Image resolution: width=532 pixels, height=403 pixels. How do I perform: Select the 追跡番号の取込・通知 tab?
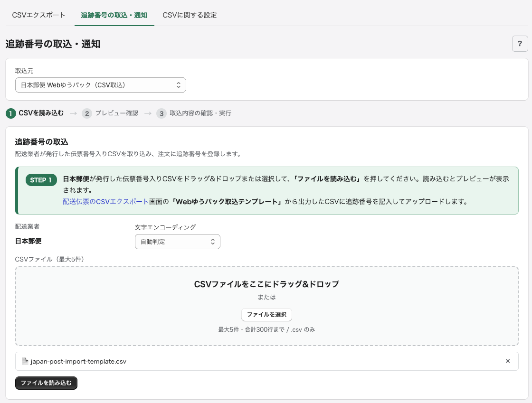[114, 15]
